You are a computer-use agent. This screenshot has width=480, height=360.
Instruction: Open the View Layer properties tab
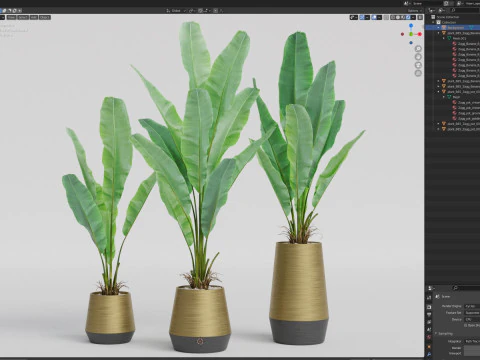click(x=429, y=322)
